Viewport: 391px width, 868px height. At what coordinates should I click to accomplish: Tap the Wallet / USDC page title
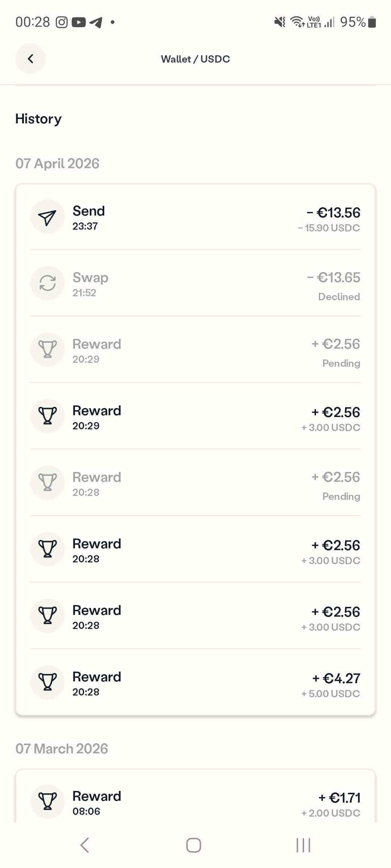coord(195,59)
